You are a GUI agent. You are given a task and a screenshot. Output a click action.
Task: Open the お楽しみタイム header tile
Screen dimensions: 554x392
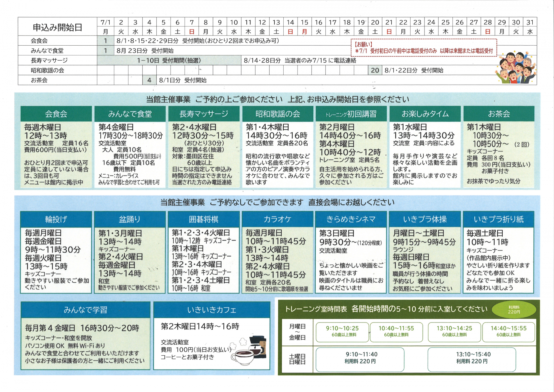coord(425,114)
